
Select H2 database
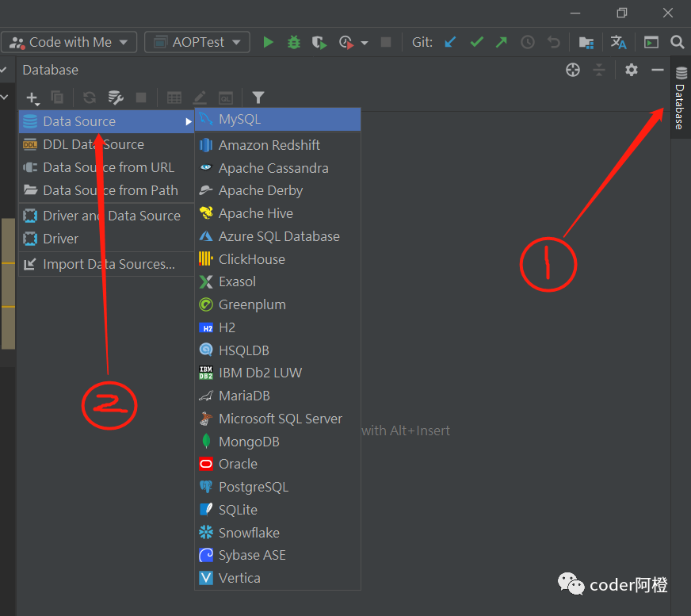[x=277, y=327]
